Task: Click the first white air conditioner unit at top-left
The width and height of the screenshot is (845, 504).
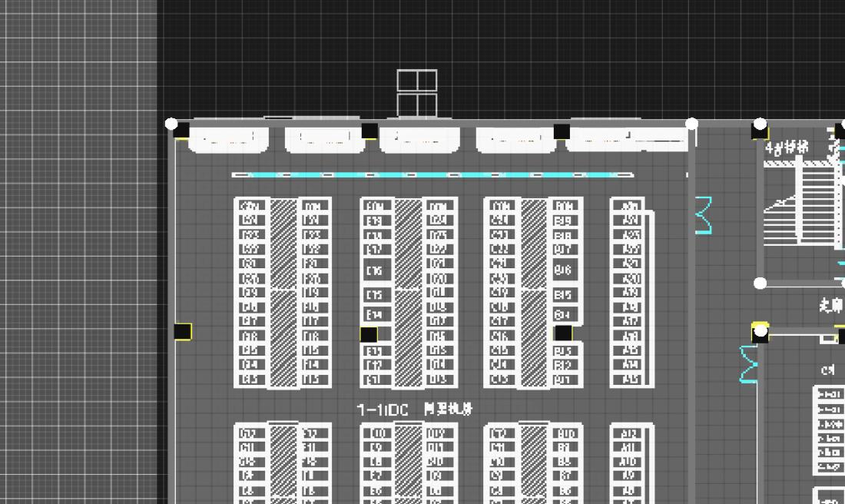Action: 228,140
